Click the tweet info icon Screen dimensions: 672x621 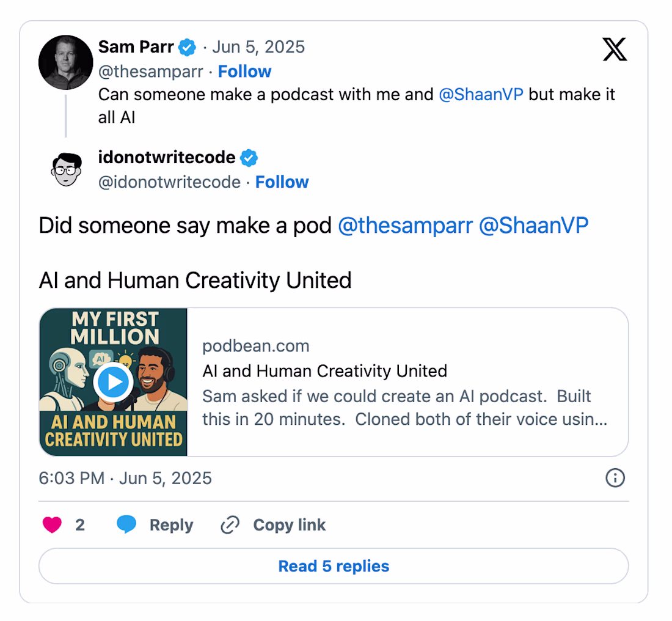click(x=615, y=478)
